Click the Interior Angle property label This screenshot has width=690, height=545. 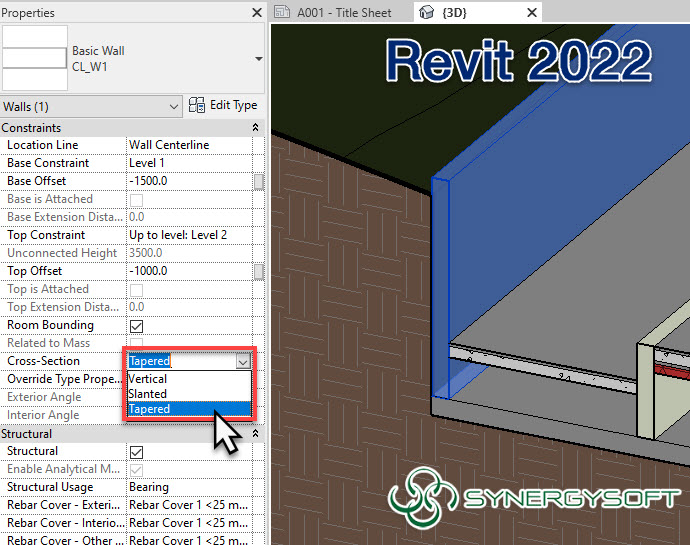coord(43,415)
